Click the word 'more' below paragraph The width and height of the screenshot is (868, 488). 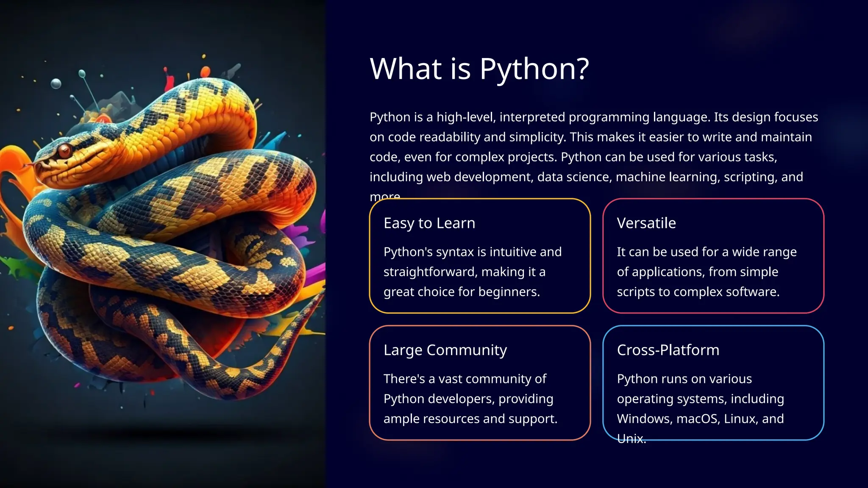[384, 196]
